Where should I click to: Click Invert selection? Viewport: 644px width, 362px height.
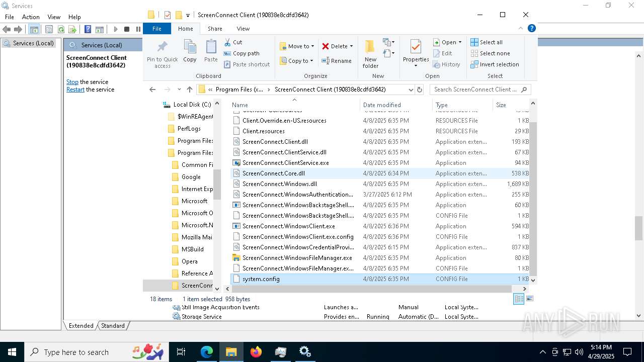click(495, 64)
